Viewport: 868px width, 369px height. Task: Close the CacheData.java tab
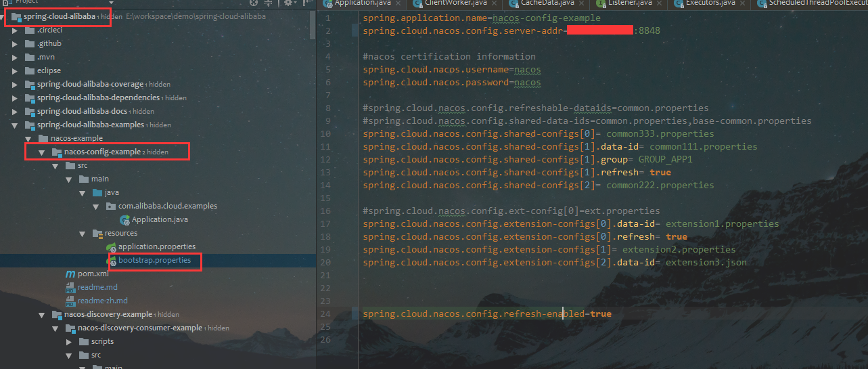pyautogui.click(x=580, y=3)
